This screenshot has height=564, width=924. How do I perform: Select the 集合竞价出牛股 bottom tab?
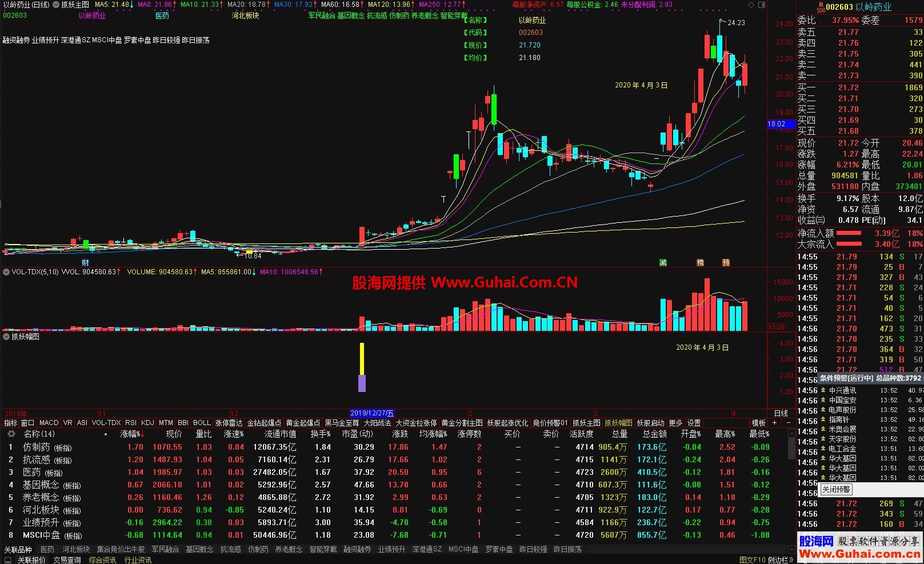pos(121,549)
